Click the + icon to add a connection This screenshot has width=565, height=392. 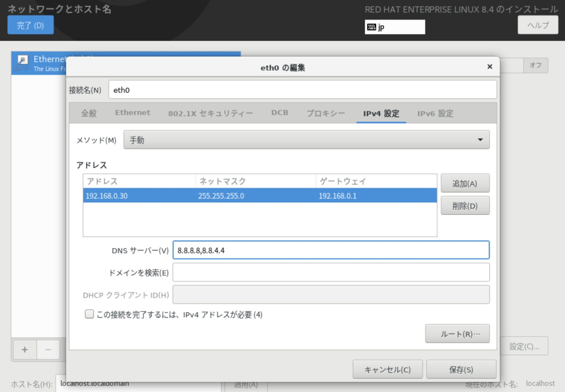(24, 349)
